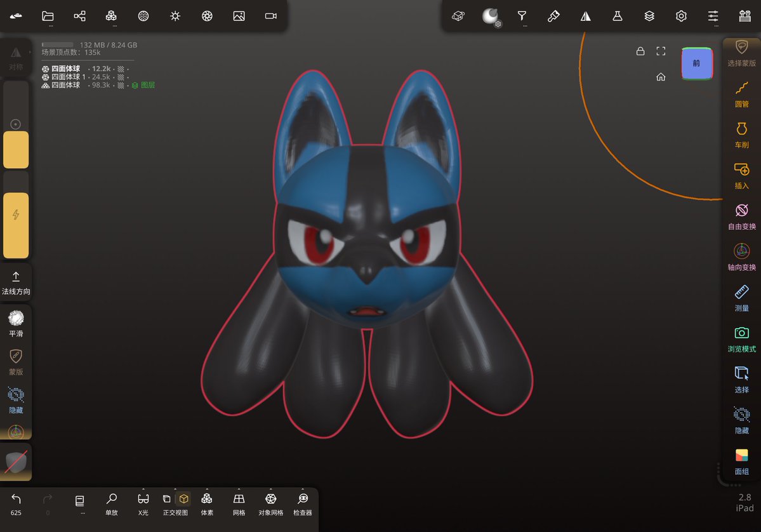Select the 车削 lathe tool
761x532 pixels.
tap(741, 135)
